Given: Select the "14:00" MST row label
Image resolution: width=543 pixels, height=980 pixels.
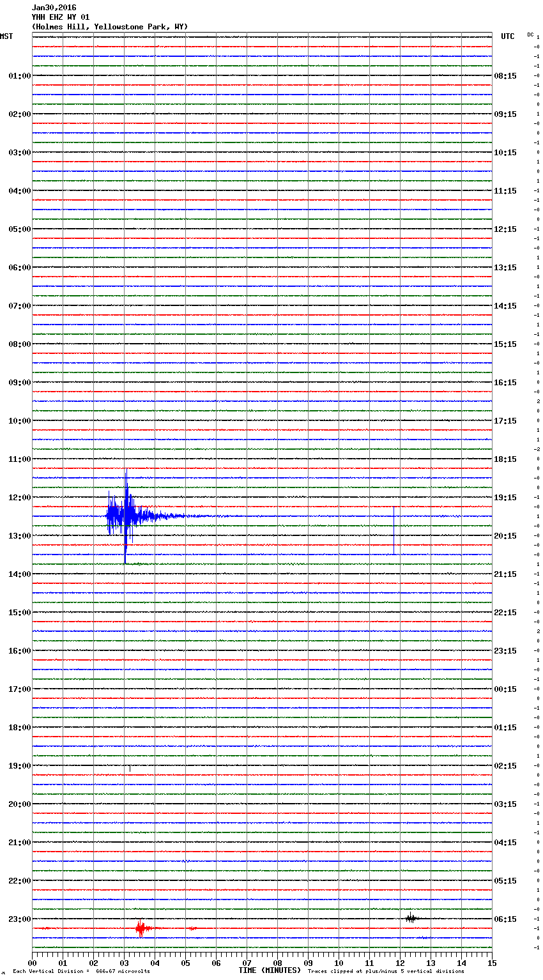Looking at the screenshot, I should click(19, 574).
